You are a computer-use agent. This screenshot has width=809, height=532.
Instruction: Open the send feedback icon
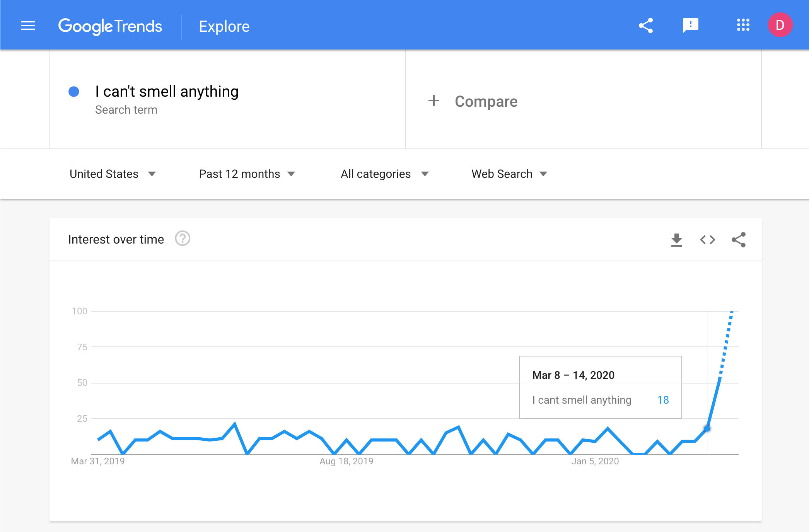click(691, 26)
